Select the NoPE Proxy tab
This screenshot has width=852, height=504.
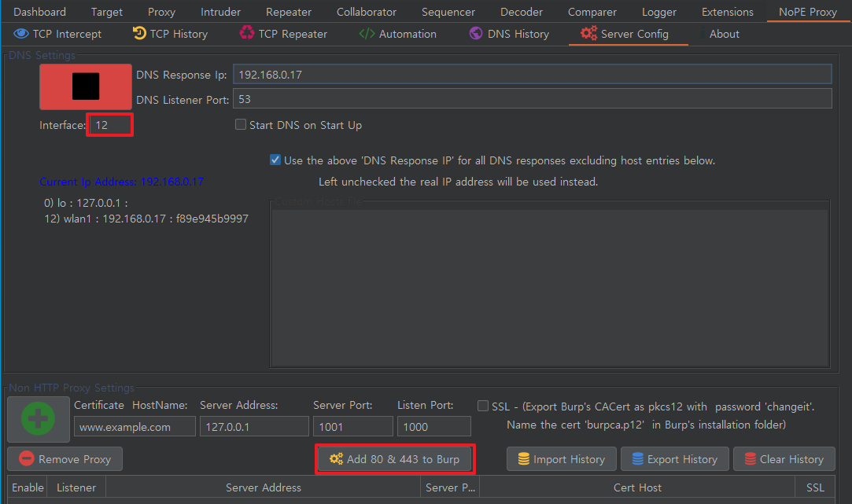click(x=808, y=12)
